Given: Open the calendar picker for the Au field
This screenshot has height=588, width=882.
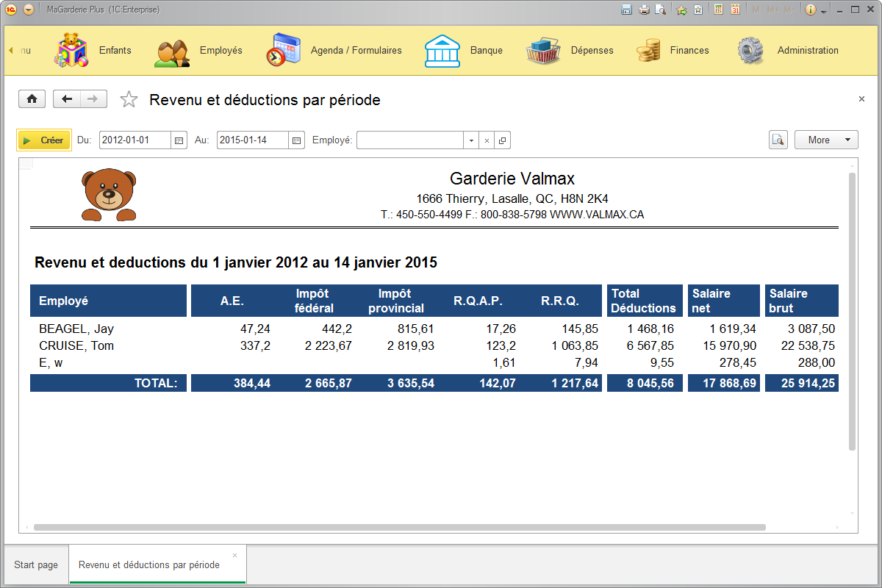Looking at the screenshot, I should [296, 140].
